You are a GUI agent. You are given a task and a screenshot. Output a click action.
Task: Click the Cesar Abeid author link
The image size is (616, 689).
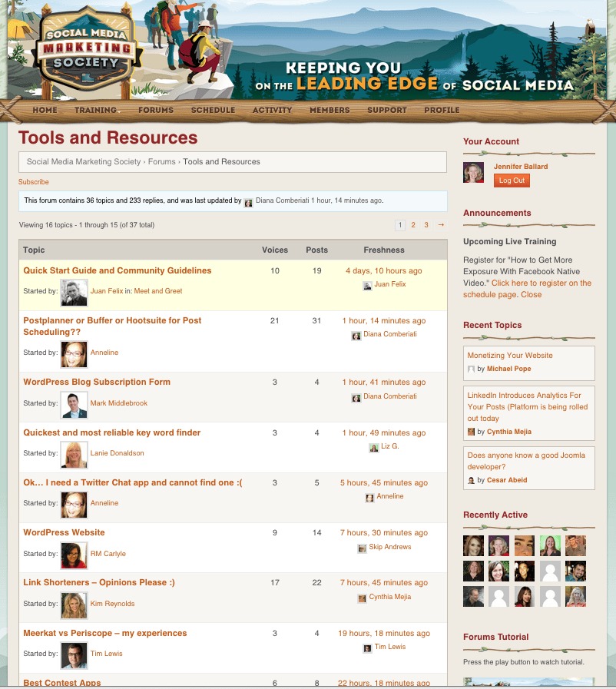tap(507, 480)
